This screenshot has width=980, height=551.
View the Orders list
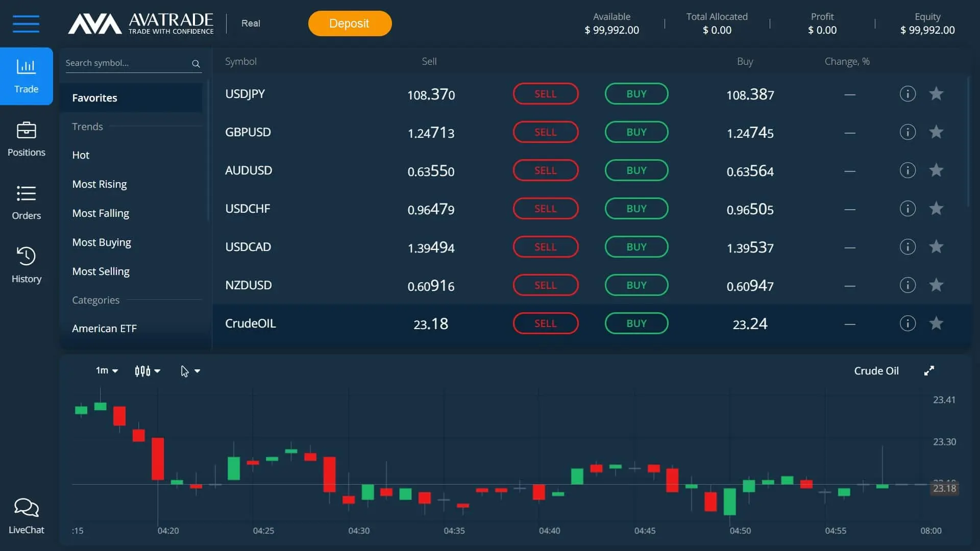point(26,203)
